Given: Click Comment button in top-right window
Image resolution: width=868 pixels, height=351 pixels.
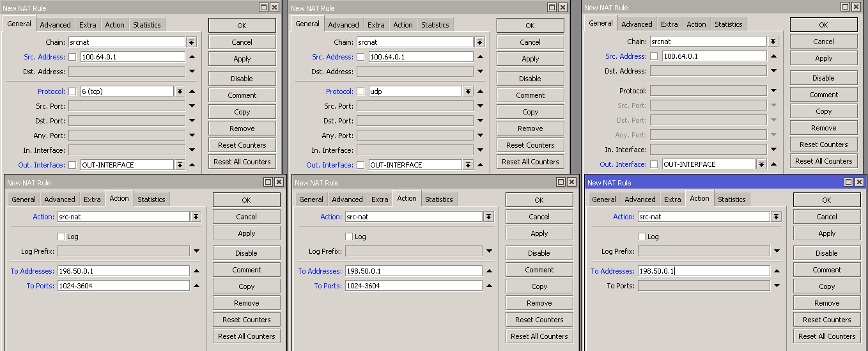Looking at the screenshot, I should click(x=823, y=95).
